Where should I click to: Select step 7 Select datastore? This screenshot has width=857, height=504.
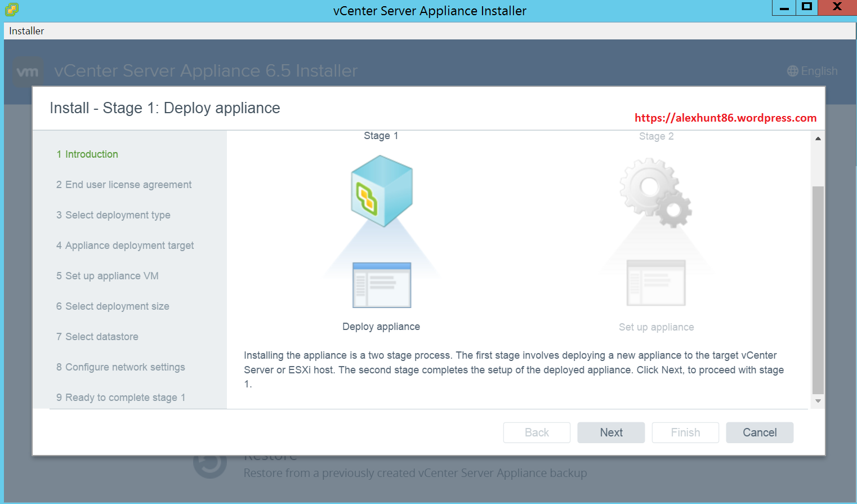coord(97,336)
